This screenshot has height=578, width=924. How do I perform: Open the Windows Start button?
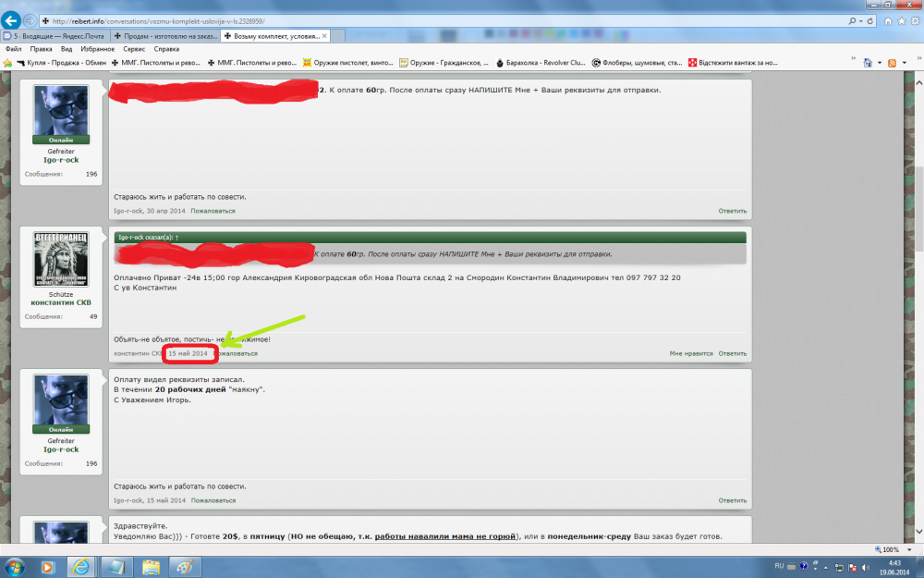[14, 568]
